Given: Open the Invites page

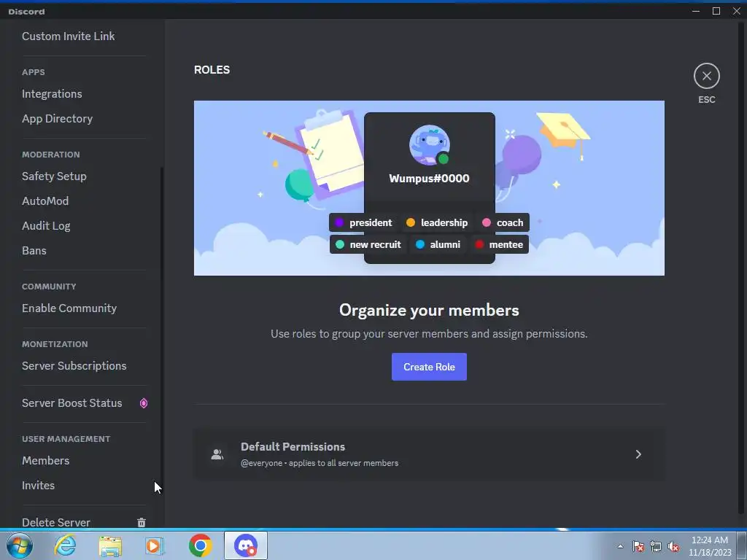Looking at the screenshot, I should (38, 485).
